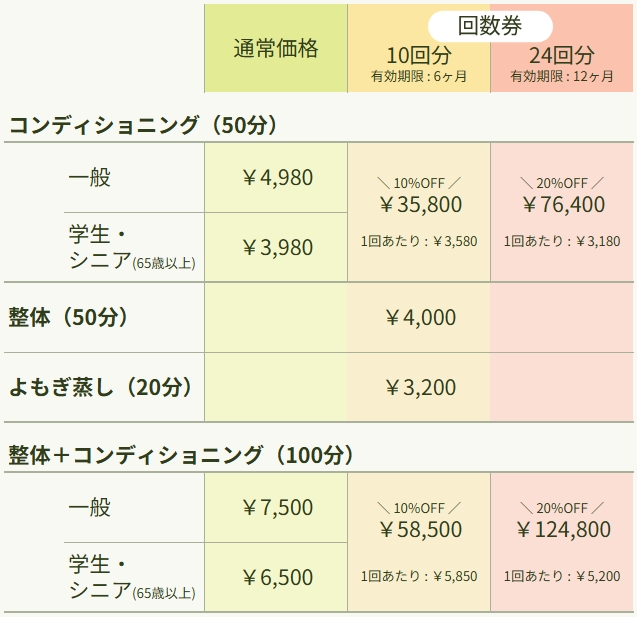Viewport: 637px width, 617px height.
Task: Click the ¥7,500 regular price
Action: pos(276,508)
